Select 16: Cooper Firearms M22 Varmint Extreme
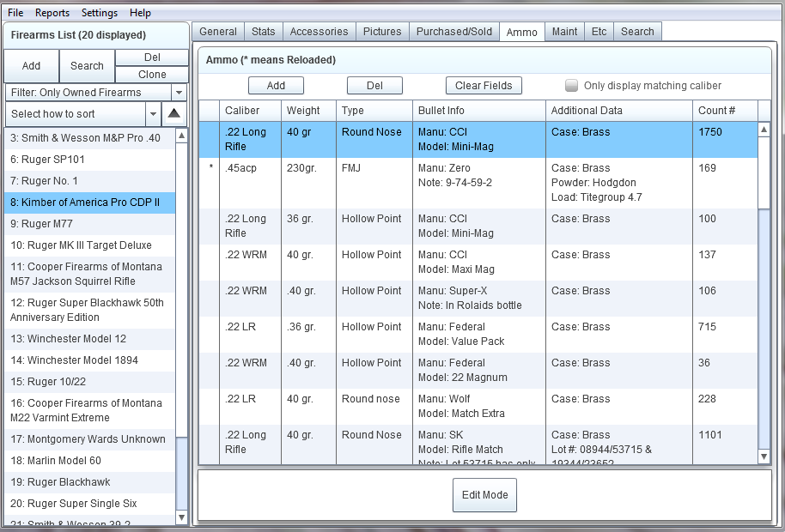This screenshot has height=532, width=785. tap(90, 410)
